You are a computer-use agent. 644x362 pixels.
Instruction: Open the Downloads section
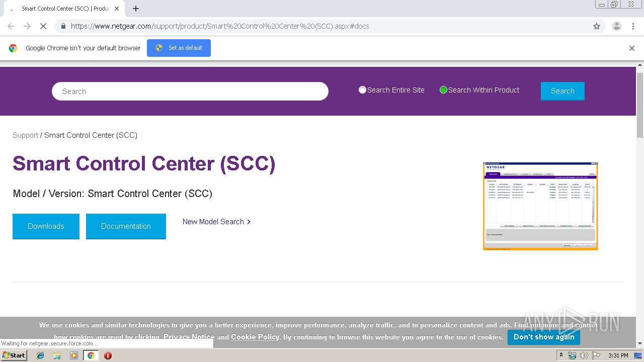pyautogui.click(x=46, y=226)
